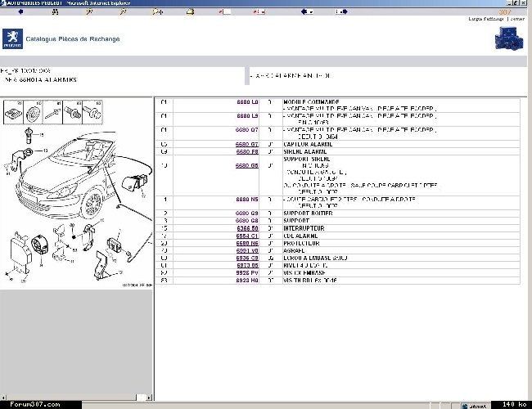Click the left arrow of diagram scrollbar
The height and width of the screenshot is (409, 532).
pos(3,398)
